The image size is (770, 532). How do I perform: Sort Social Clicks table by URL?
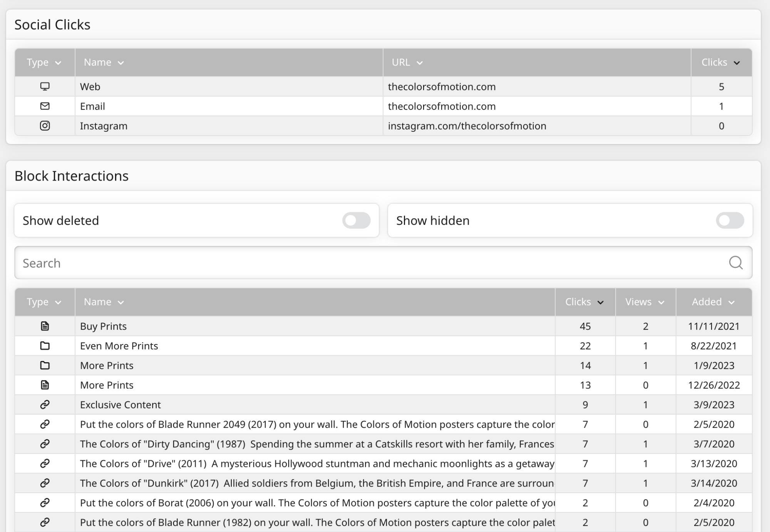click(407, 62)
